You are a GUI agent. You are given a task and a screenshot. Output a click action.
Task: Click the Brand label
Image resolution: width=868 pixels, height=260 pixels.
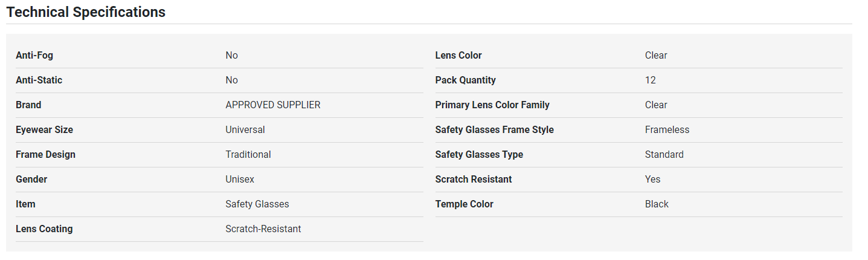click(28, 105)
